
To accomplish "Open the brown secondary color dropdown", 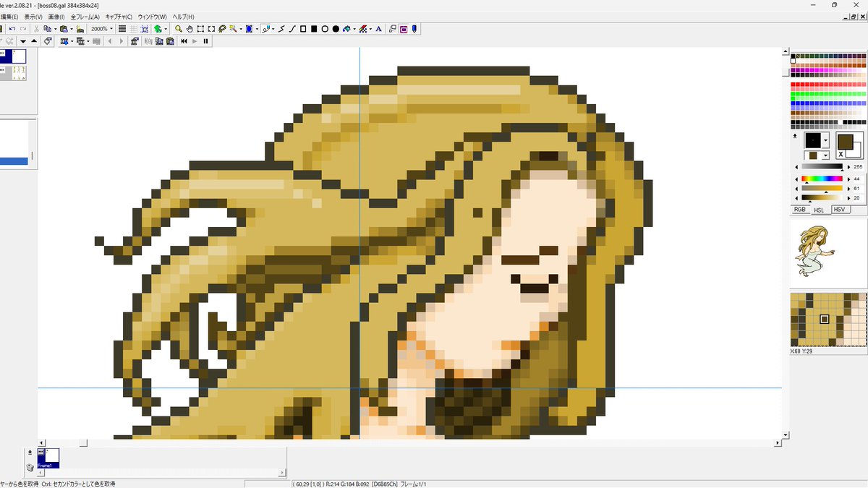I will pos(825,155).
